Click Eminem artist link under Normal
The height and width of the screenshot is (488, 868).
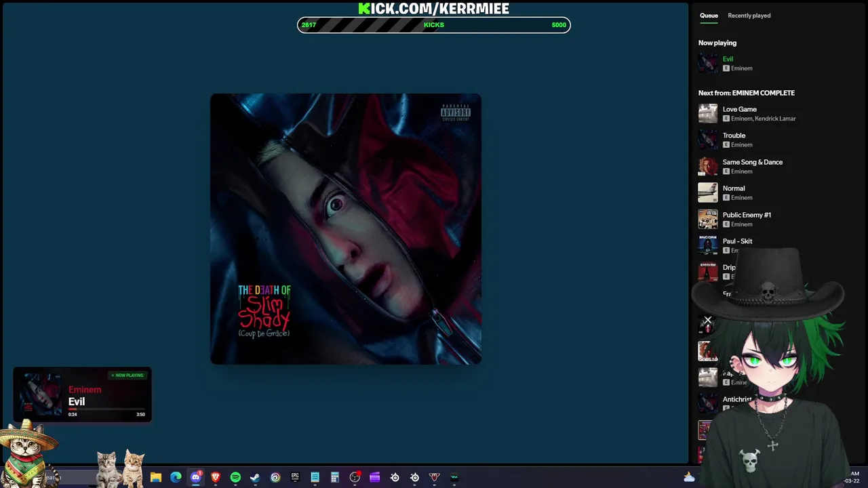pyautogui.click(x=741, y=198)
